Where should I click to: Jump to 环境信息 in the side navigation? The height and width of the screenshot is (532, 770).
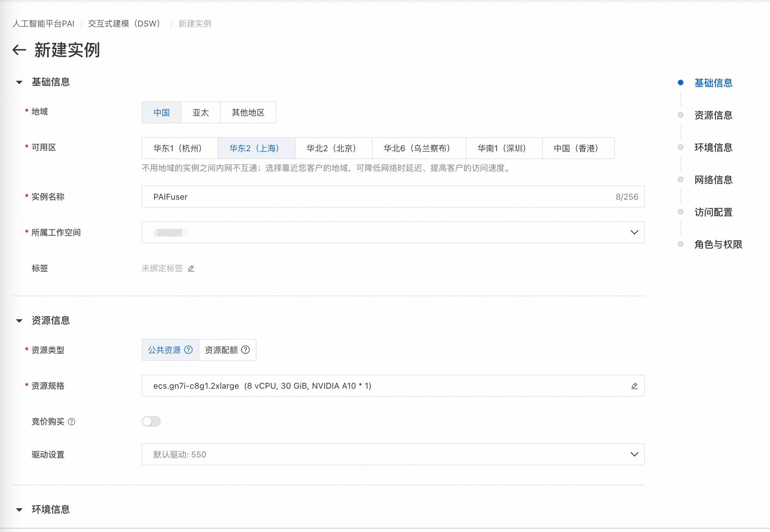[x=713, y=147]
